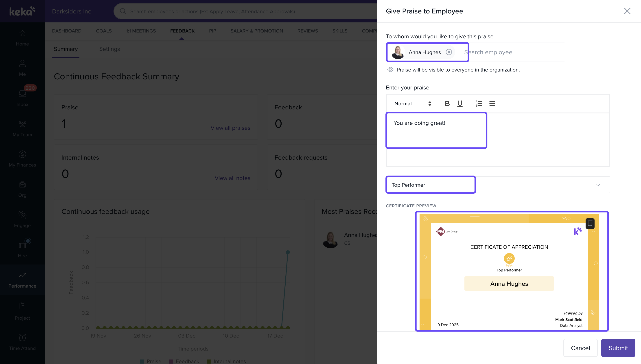Close the Give Praise panel

coord(627,11)
